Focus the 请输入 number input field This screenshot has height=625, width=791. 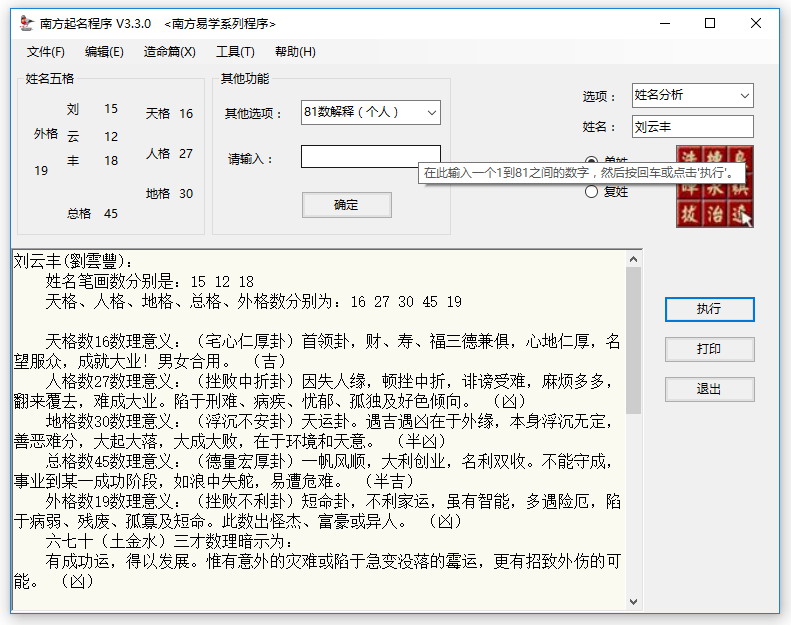tap(370, 156)
